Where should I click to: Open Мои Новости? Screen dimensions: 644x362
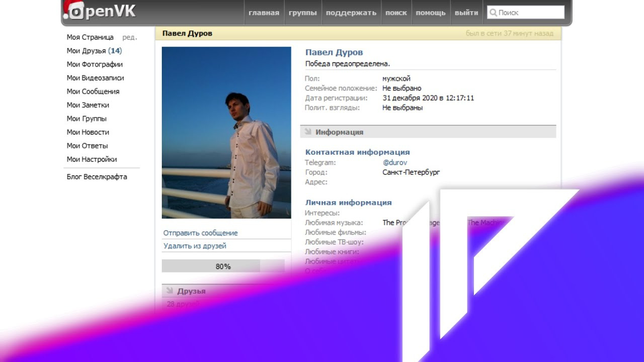pyautogui.click(x=88, y=132)
